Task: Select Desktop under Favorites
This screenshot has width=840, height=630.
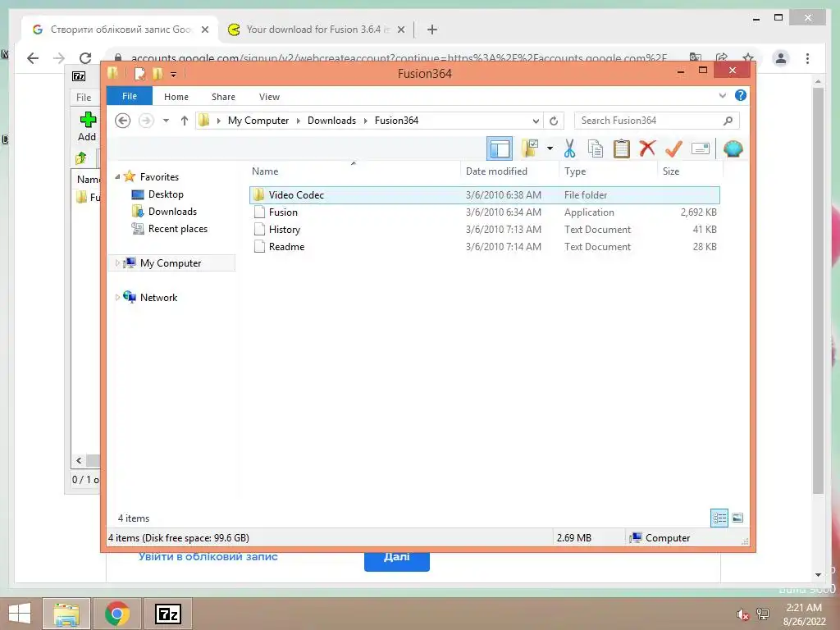Action: [166, 194]
